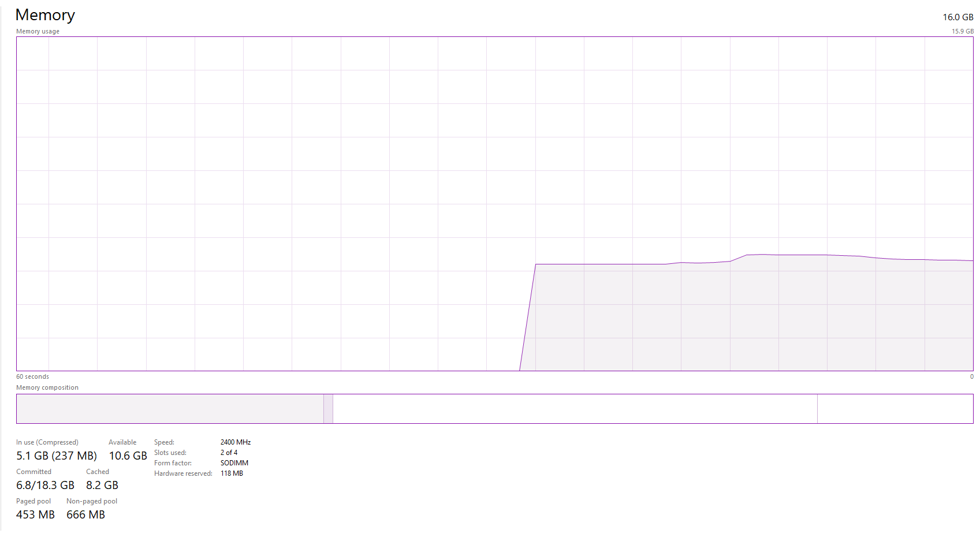
Task: Click the narrow modified segment in composition bar
Action: (328, 409)
